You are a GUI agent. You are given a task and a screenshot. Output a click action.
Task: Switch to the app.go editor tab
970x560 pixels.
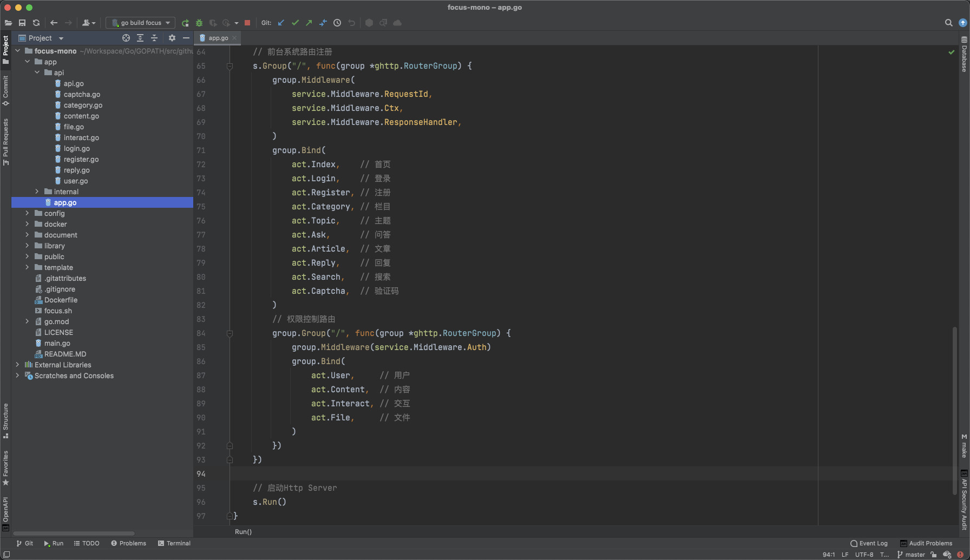tap(218, 38)
